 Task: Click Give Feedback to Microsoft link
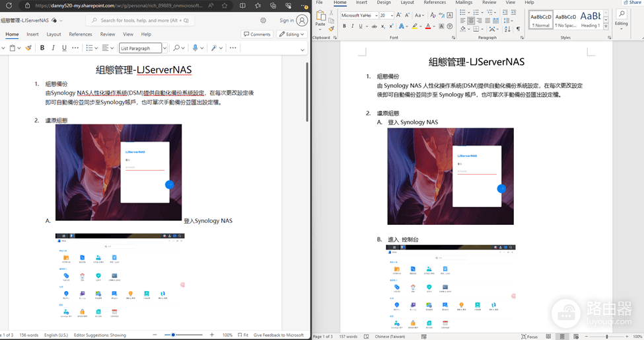tap(279, 335)
